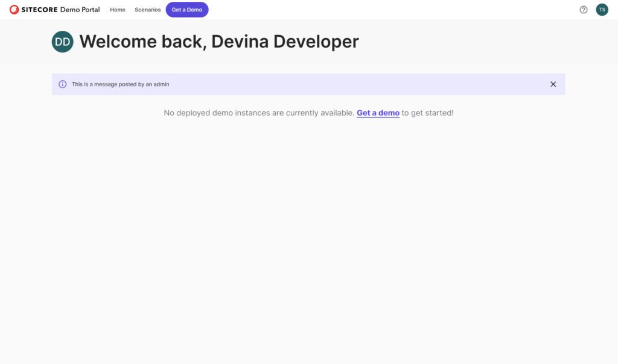The width and height of the screenshot is (618, 364).
Task: Click the 'Demo Portal' title text
Action: (x=80, y=10)
